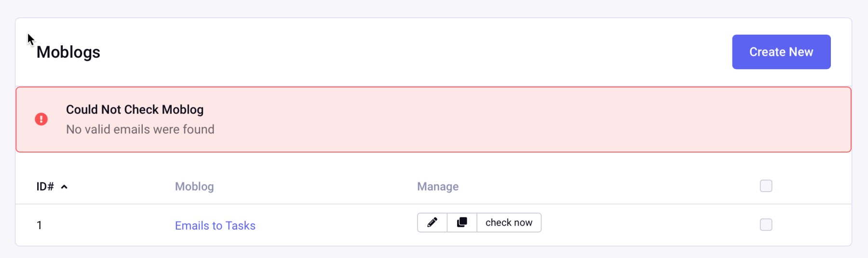
Task: Click the ID cell showing 1
Action: point(39,225)
